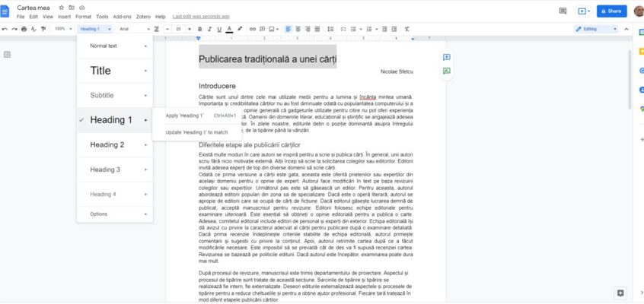This screenshot has height=304, width=644.
Task: Toggle italic formatting
Action: pyautogui.click(x=209, y=29)
